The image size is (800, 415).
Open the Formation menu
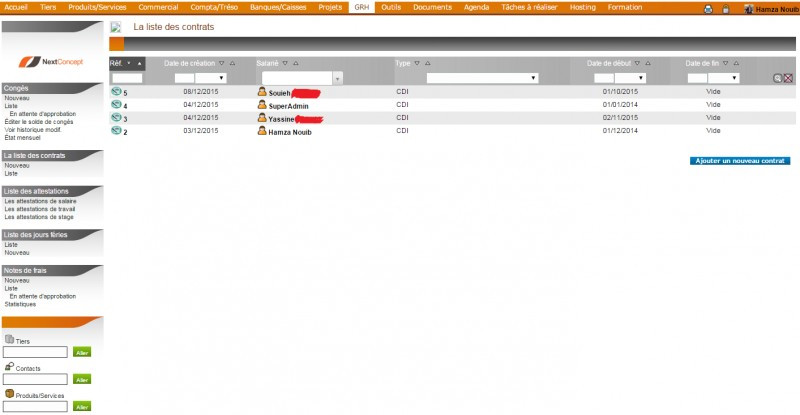pyautogui.click(x=624, y=7)
